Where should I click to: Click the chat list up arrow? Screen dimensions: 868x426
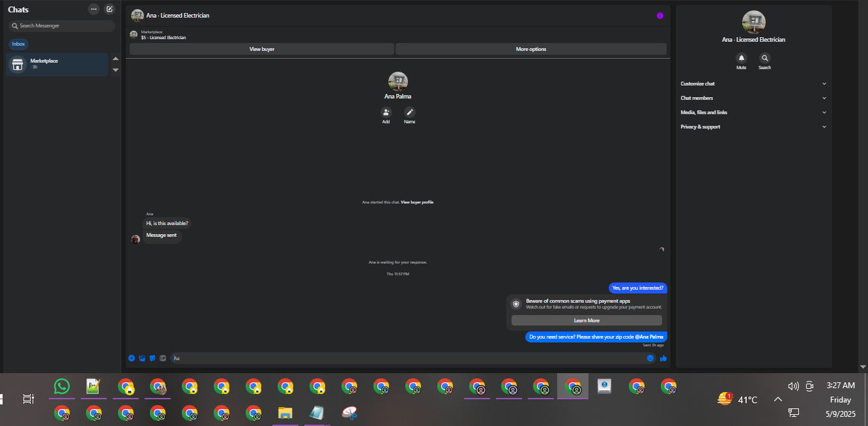[115, 59]
